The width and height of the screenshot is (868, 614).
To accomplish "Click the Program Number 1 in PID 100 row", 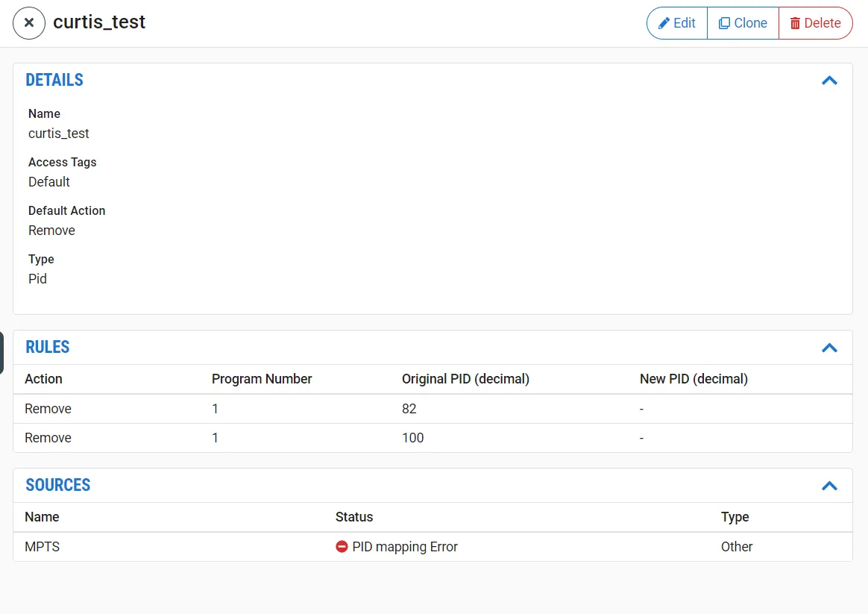I will (215, 438).
